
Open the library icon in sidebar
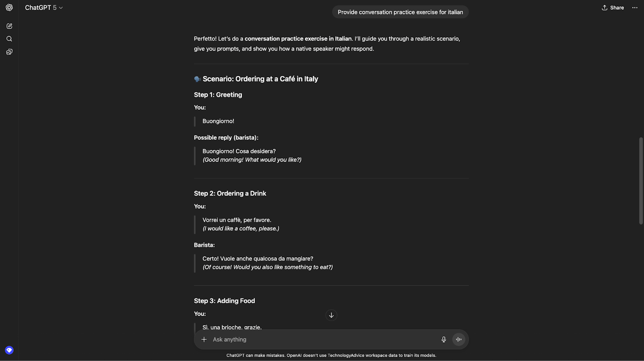click(9, 52)
